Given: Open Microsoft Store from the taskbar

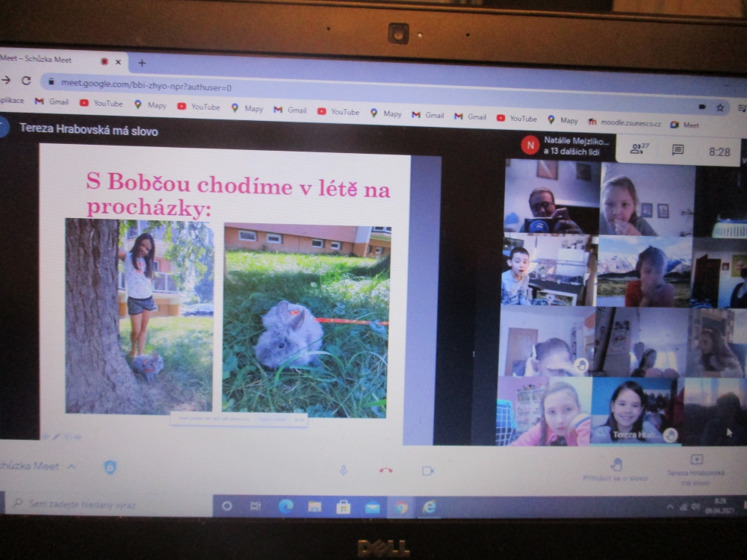Looking at the screenshot, I should (343, 507).
